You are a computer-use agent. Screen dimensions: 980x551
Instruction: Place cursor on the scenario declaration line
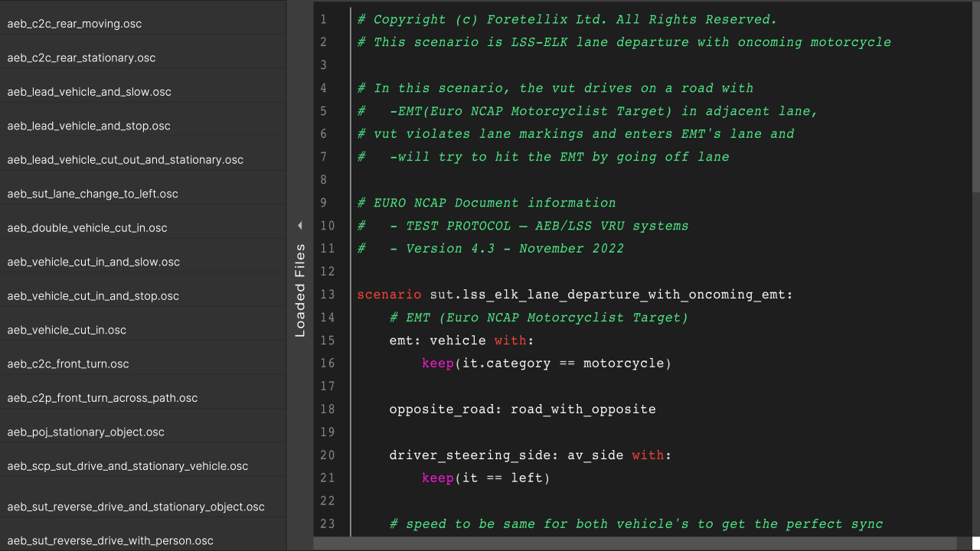[x=574, y=295]
